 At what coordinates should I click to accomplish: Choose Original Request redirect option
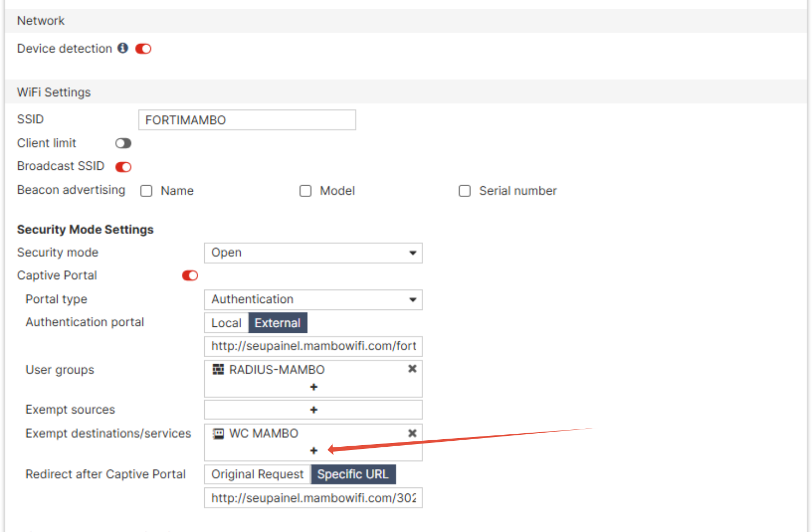(257, 474)
